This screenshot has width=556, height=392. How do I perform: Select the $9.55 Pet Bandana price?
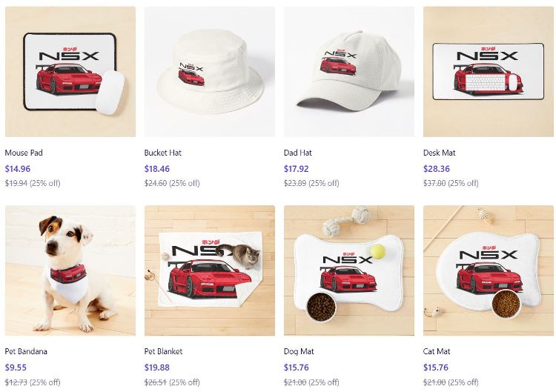(x=16, y=368)
